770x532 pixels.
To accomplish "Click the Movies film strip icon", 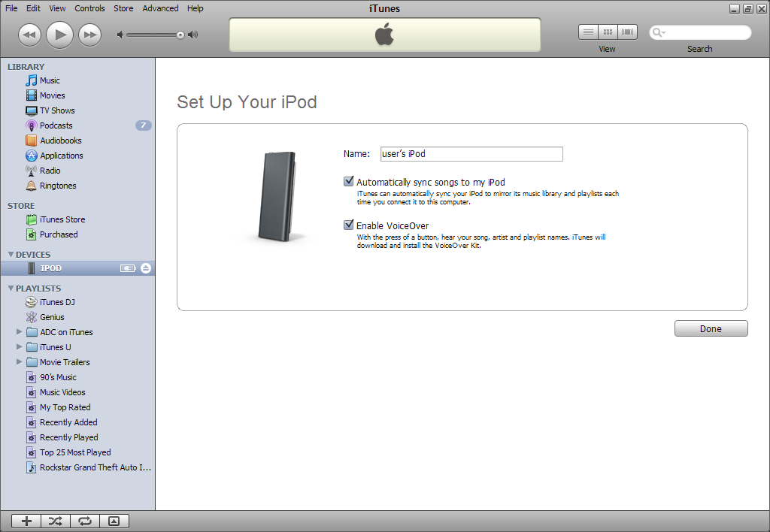I will [x=32, y=95].
